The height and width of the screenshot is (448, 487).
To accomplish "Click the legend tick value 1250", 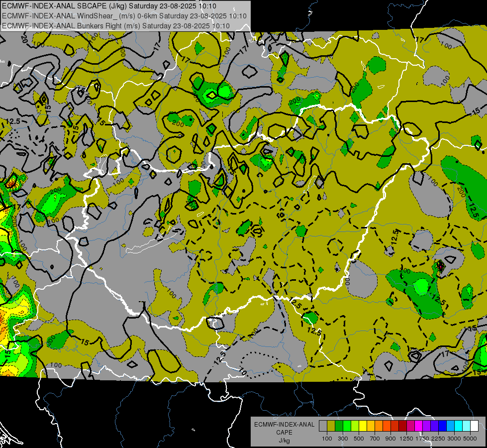I will (406, 439).
